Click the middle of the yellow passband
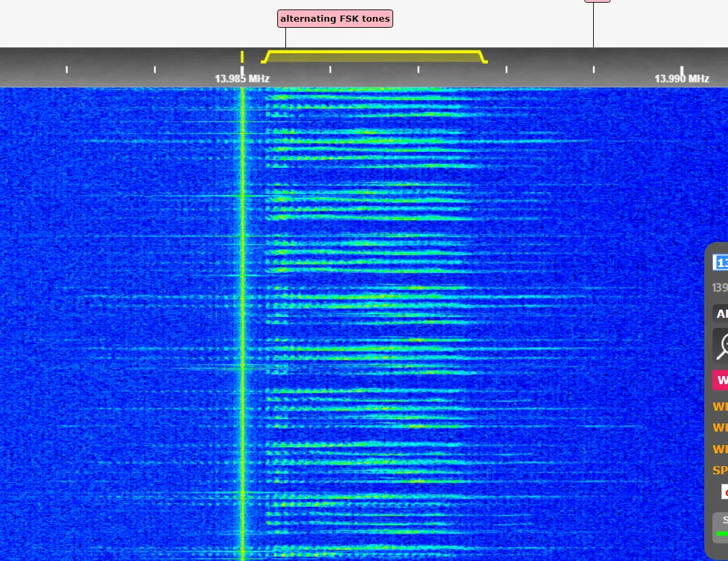This screenshot has height=561, width=728. click(375, 56)
